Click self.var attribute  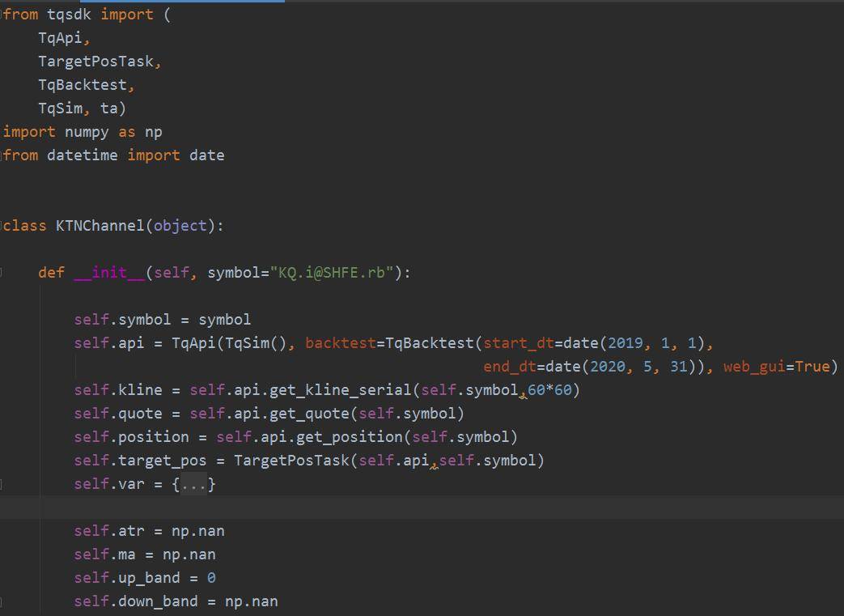109,484
